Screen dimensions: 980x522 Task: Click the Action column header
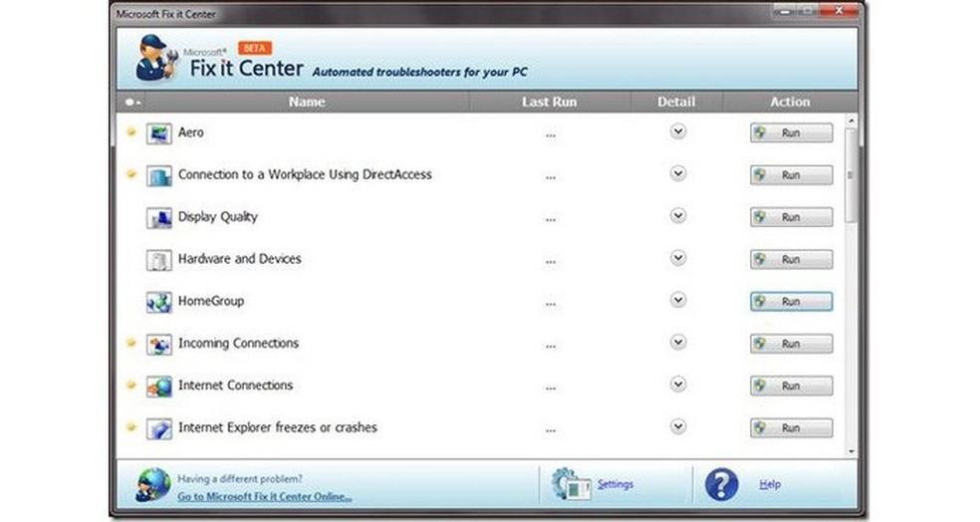pyautogui.click(x=790, y=102)
